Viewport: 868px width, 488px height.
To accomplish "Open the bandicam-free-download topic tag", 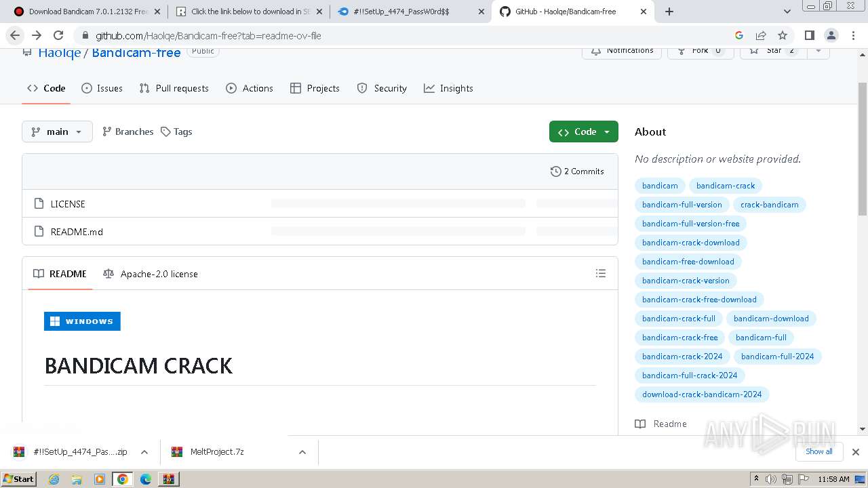I will click(688, 262).
